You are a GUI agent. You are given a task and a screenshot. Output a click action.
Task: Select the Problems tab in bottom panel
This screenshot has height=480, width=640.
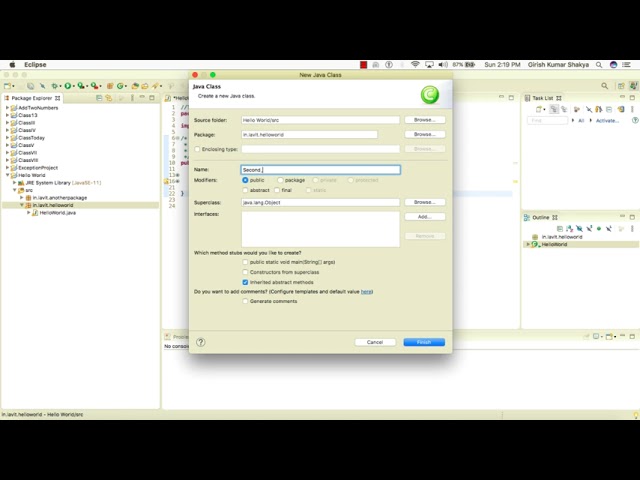pos(177,337)
